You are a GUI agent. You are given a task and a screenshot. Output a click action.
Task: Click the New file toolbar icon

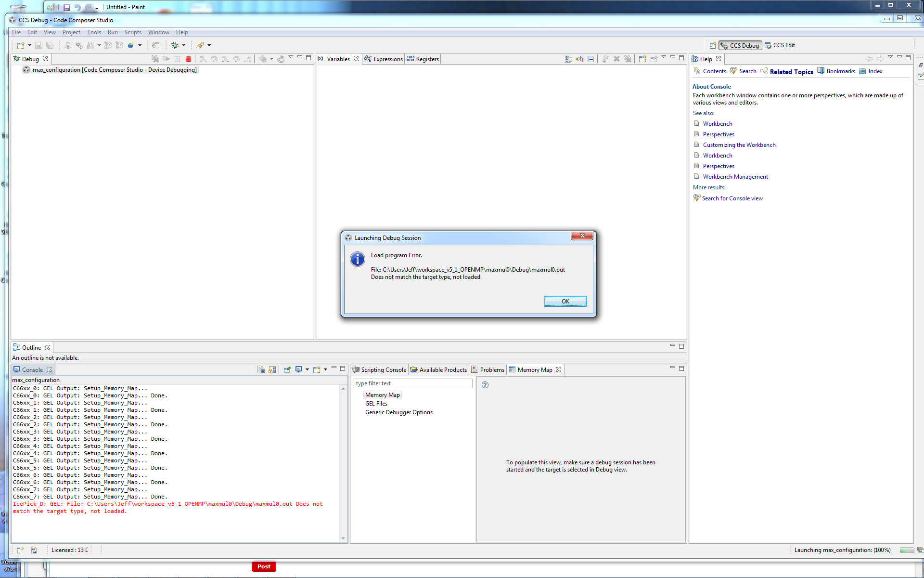(20, 45)
